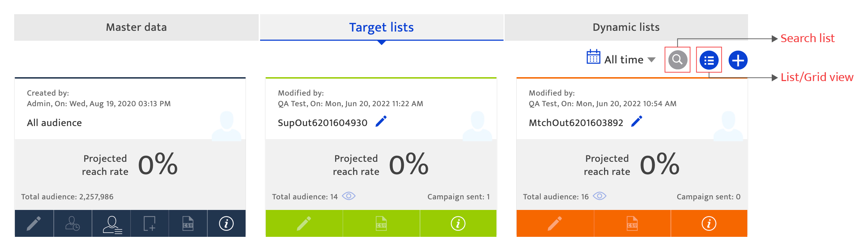Add a new list with the plus button

(738, 60)
